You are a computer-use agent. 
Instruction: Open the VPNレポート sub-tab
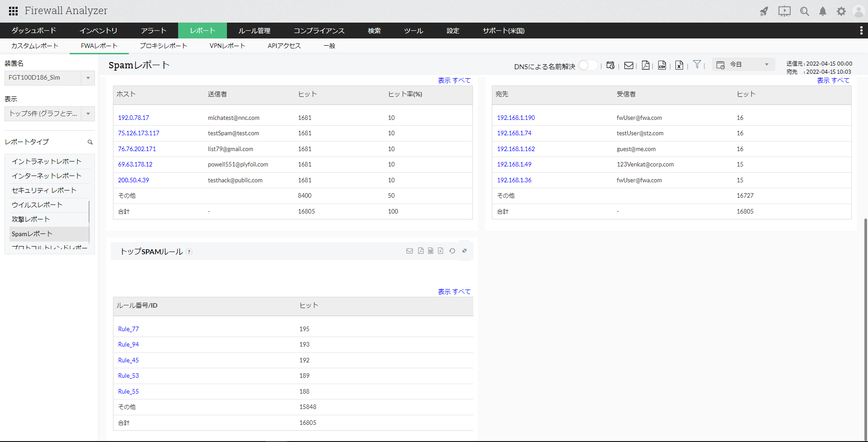coord(227,46)
